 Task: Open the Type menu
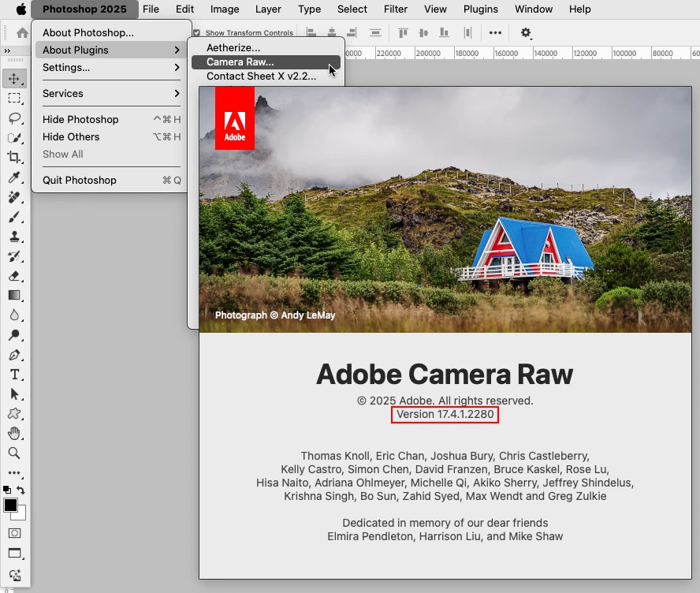[309, 9]
